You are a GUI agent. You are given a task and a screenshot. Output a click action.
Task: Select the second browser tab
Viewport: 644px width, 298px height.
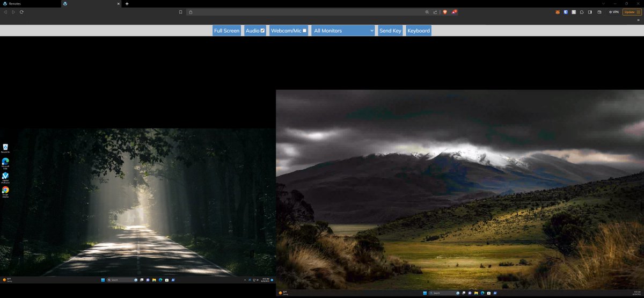point(91,3)
